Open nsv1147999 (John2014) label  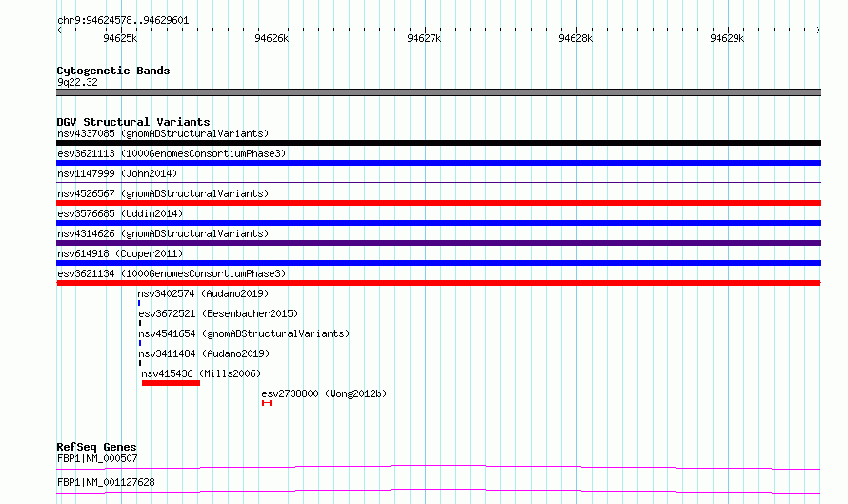pos(117,173)
